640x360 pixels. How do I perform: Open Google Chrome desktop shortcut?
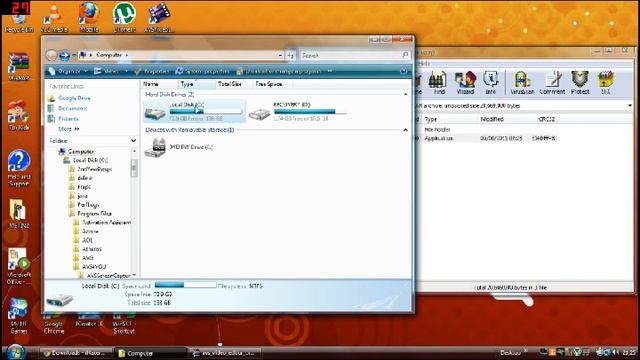53,324
